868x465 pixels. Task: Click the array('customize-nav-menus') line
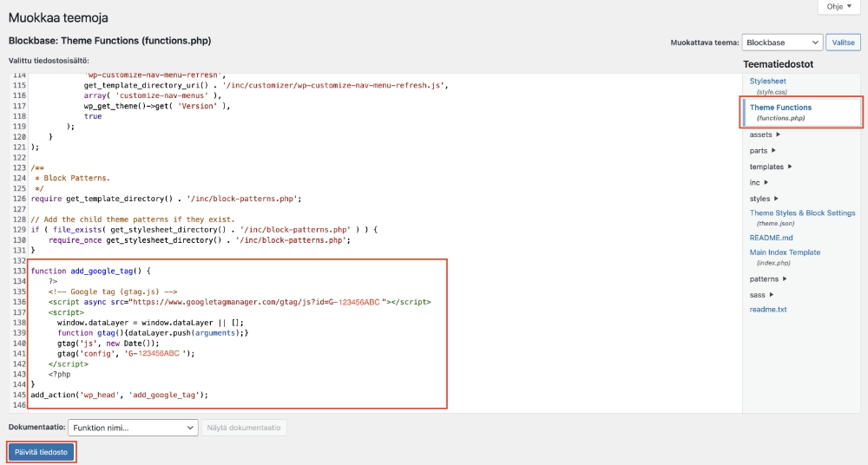pyautogui.click(x=153, y=95)
